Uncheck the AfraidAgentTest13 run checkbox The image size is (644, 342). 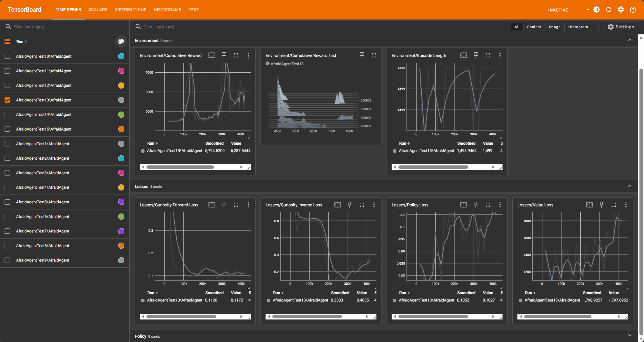(x=7, y=100)
